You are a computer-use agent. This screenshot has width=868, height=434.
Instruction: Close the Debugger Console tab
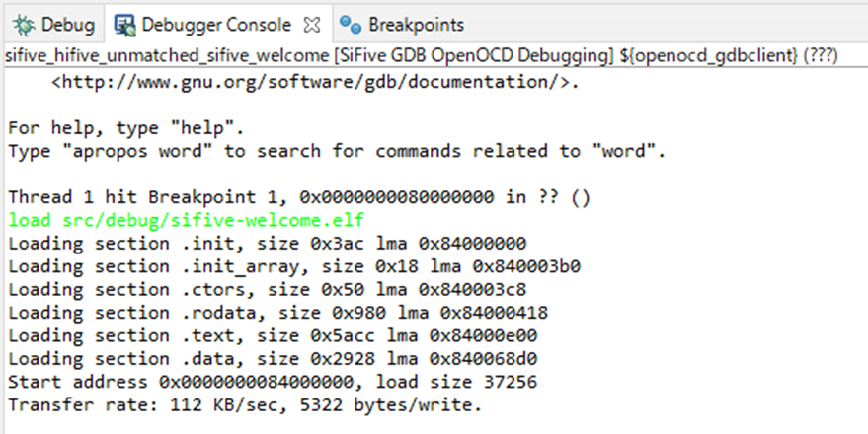(312, 25)
